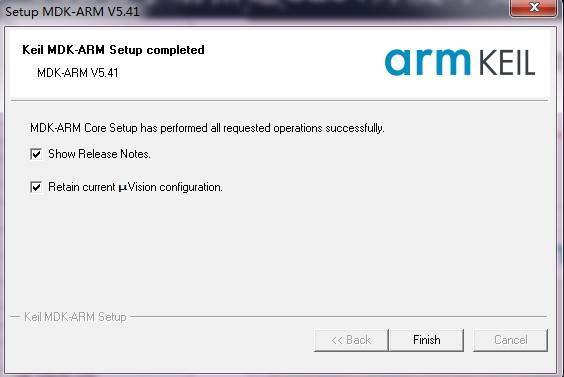Click the dark KEIL logo wordmark
This screenshot has height=377, width=564.
pyautogui.click(x=507, y=63)
